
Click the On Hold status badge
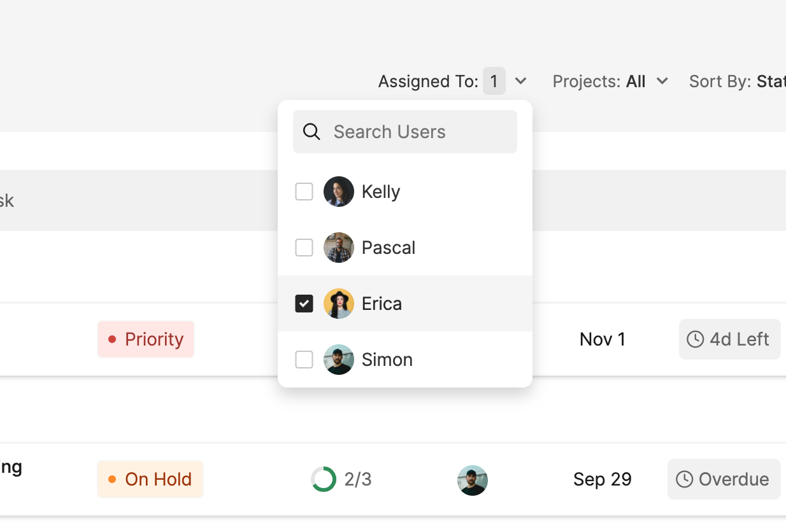tap(150, 479)
